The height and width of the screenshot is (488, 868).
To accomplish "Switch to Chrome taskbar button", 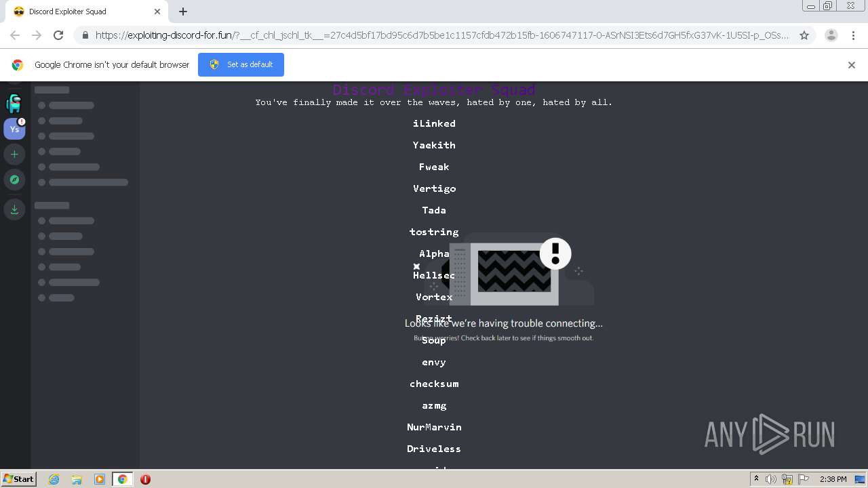I will (x=122, y=479).
